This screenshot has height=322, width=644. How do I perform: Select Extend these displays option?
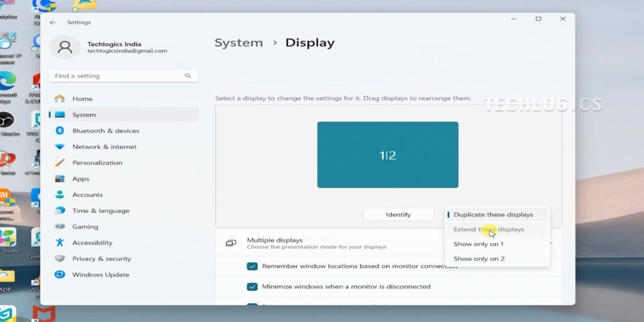click(489, 230)
